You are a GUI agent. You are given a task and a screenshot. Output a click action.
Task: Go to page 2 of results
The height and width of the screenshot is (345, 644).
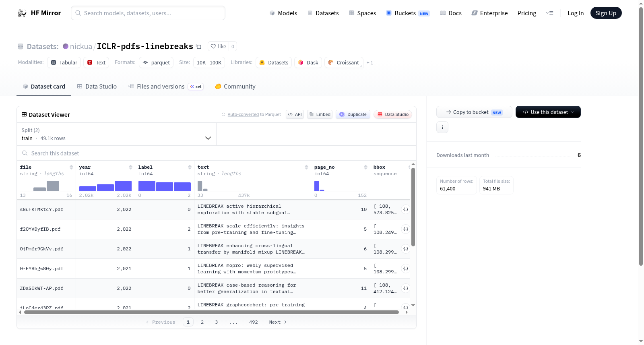pos(202,322)
